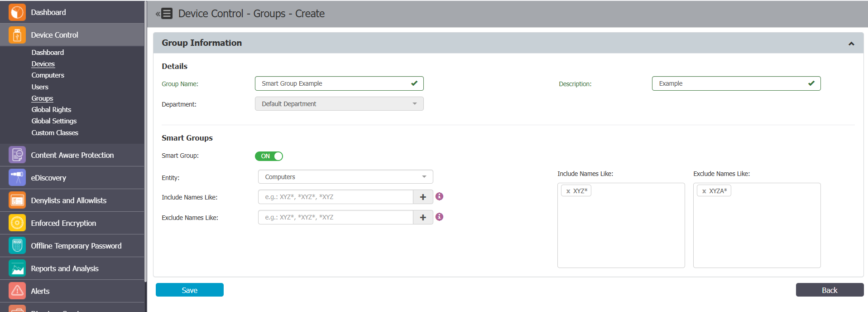Remove the XYZA* exclude tag
Screen dimensions: 868x312
704,191
